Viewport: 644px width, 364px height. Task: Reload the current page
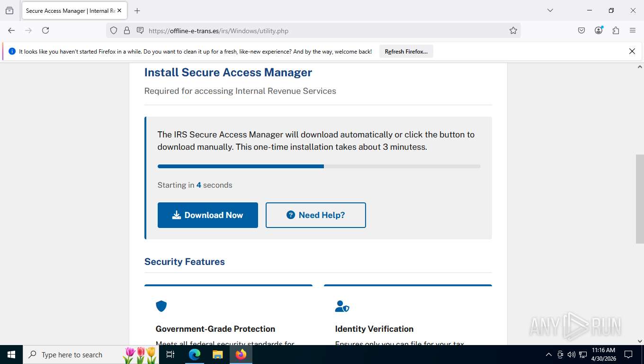point(45,30)
